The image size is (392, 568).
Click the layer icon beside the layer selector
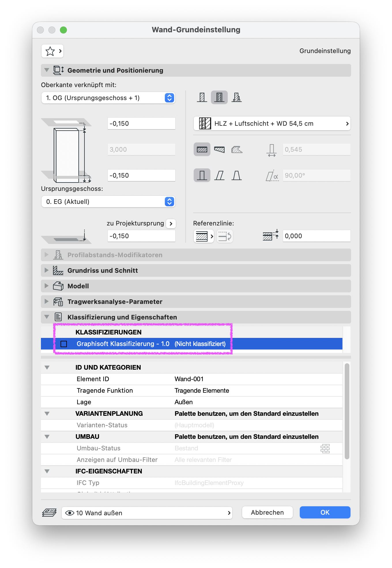[x=49, y=513]
